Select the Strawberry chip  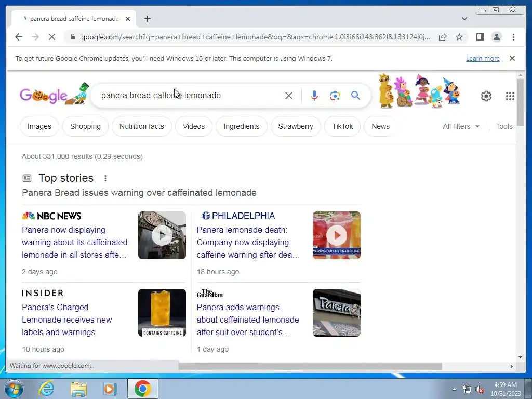pyautogui.click(x=296, y=126)
